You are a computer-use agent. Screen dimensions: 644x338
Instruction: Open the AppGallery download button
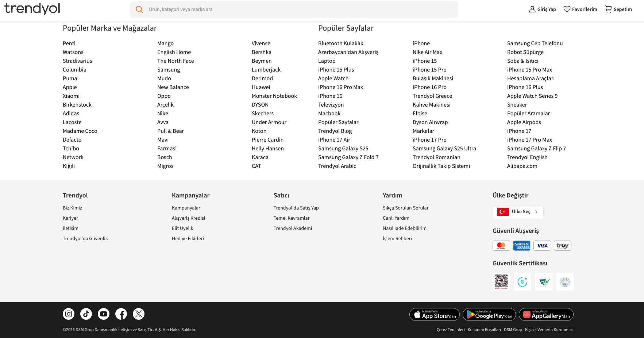tap(546, 315)
